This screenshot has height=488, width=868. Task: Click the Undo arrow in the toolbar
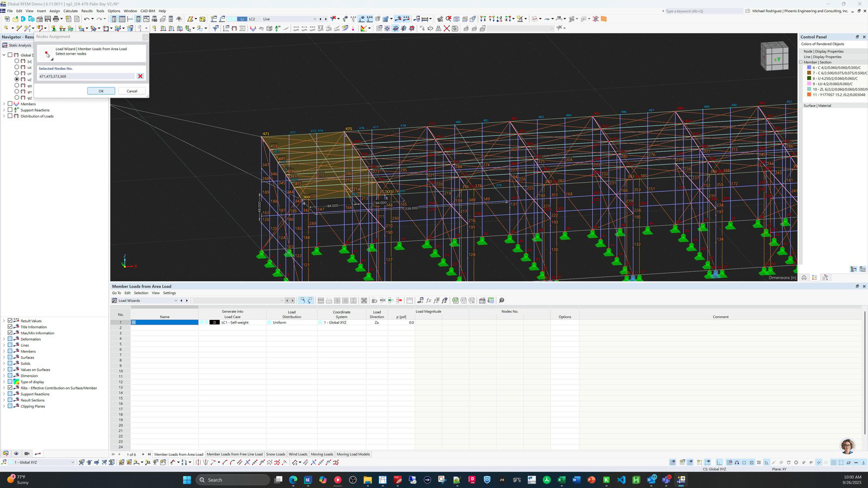point(87,19)
